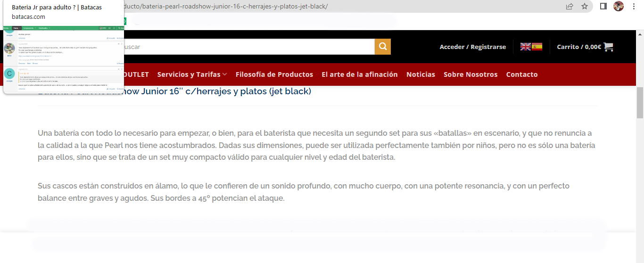644x263 pixels.
Task: Open Contacto menu item
Action: (522, 74)
